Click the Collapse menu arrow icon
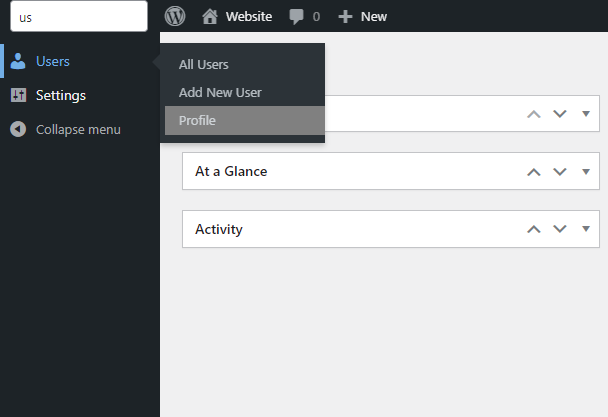 (18, 129)
